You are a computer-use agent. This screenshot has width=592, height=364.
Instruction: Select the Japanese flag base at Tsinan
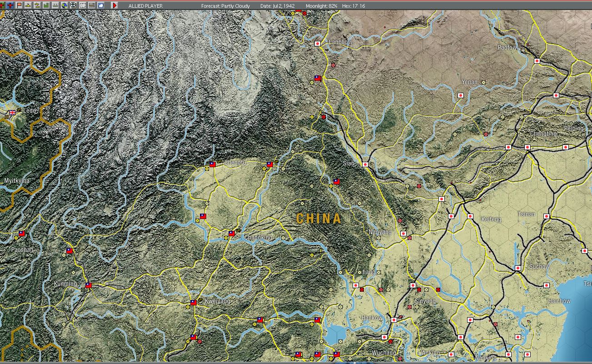click(546, 216)
